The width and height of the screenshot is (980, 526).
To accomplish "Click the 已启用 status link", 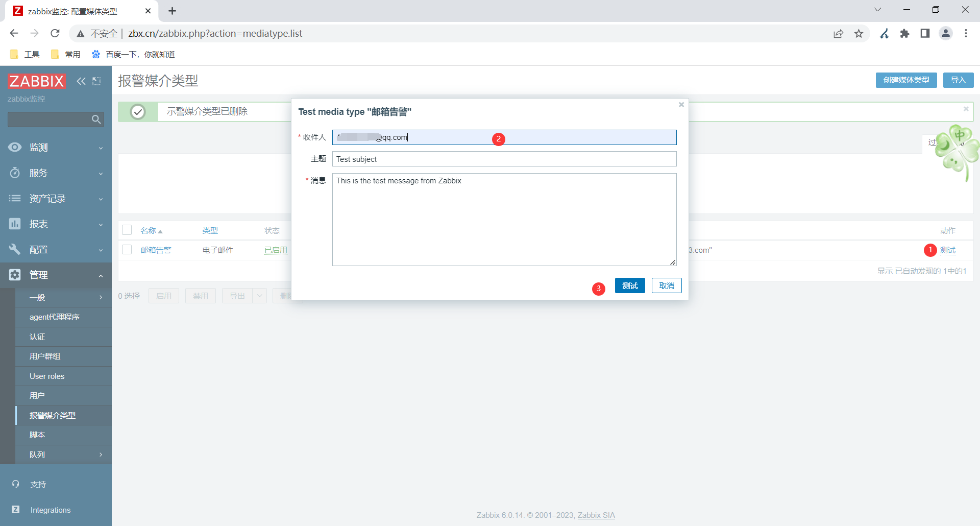I will pos(276,250).
